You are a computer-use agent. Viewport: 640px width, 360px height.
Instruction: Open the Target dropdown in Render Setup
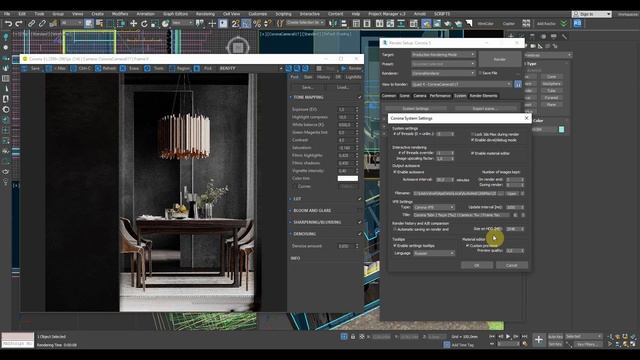coord(443,54)
